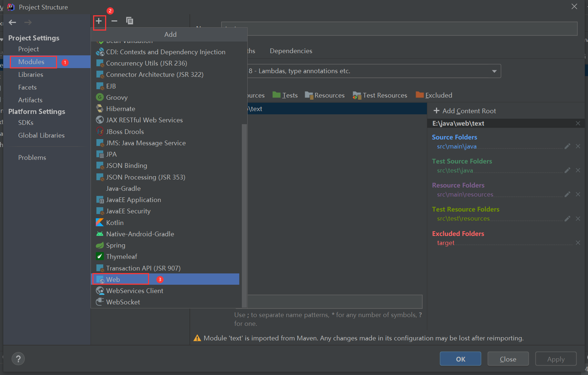Mark as Excluded folder icon
The height and width of the screenshot is (375, 588).
click(x=420, y=95)
